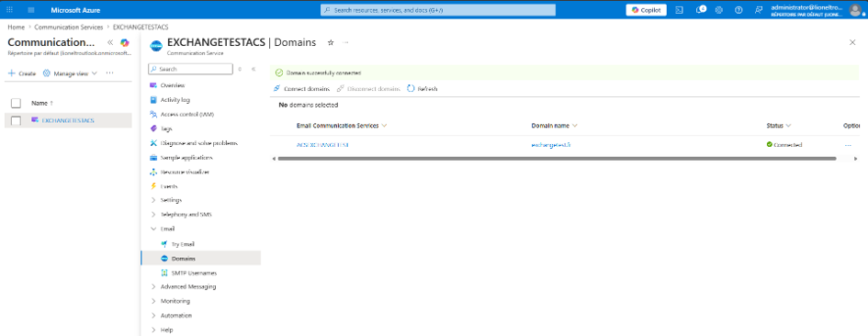The image size is (868, 336).
Task: Click Create in the left pane
Action: click(22, 73)
